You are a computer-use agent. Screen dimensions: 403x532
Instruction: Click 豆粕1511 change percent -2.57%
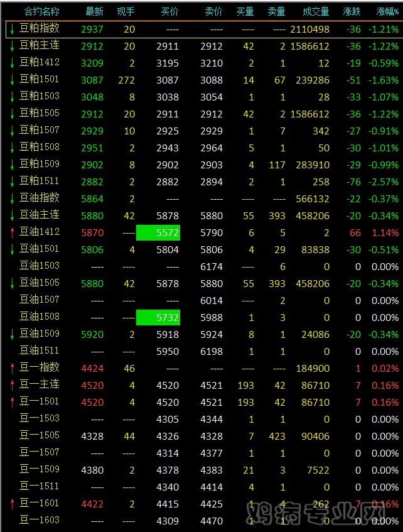384,182
